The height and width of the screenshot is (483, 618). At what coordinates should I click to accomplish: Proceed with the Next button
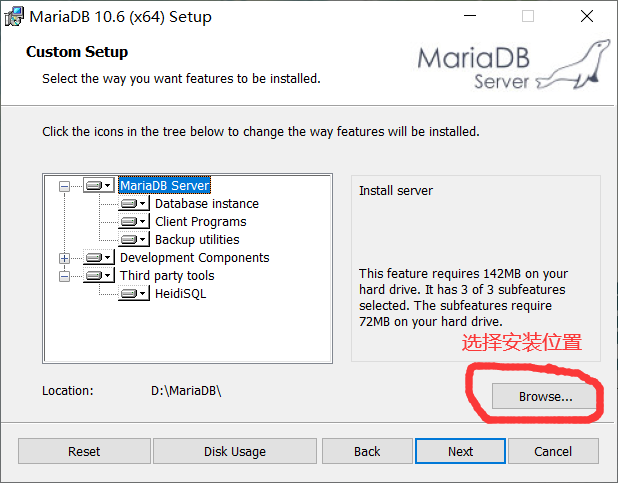tap(460, 451)
